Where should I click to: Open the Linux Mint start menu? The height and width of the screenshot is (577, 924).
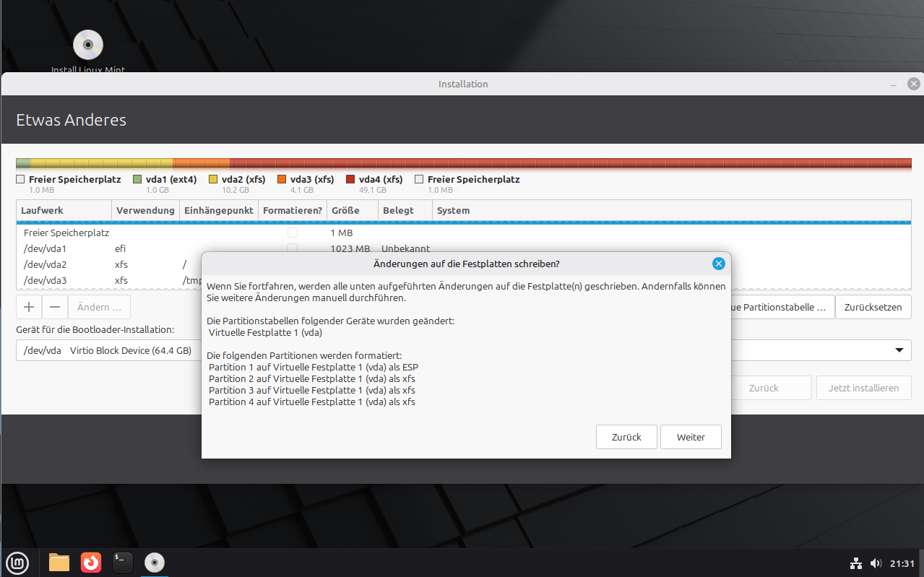[x=17, y=562]
